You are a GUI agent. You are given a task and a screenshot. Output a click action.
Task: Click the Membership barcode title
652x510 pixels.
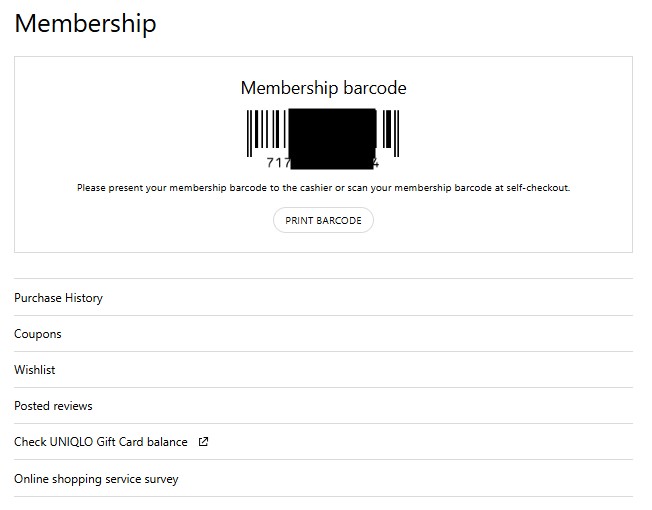pos(323,88)
